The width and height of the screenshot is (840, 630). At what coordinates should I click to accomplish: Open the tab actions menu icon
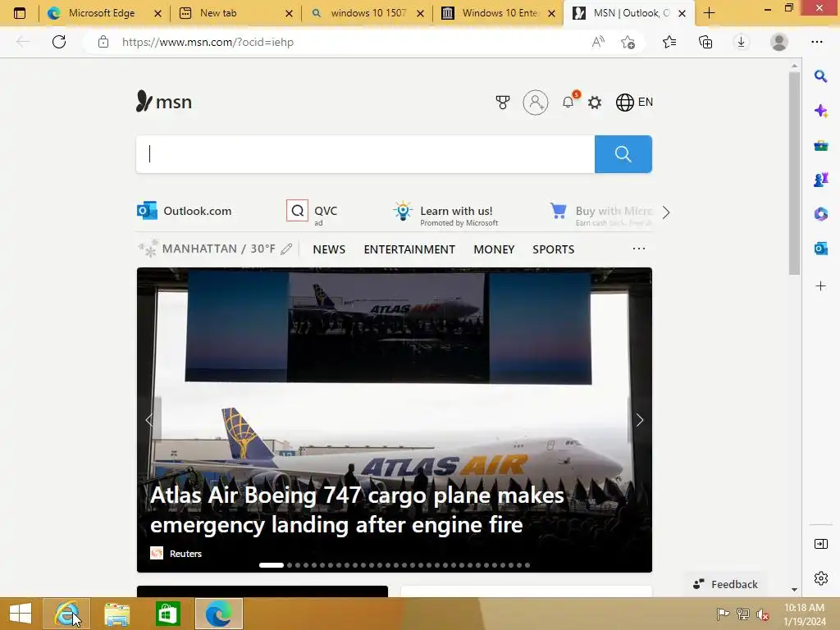20,13
